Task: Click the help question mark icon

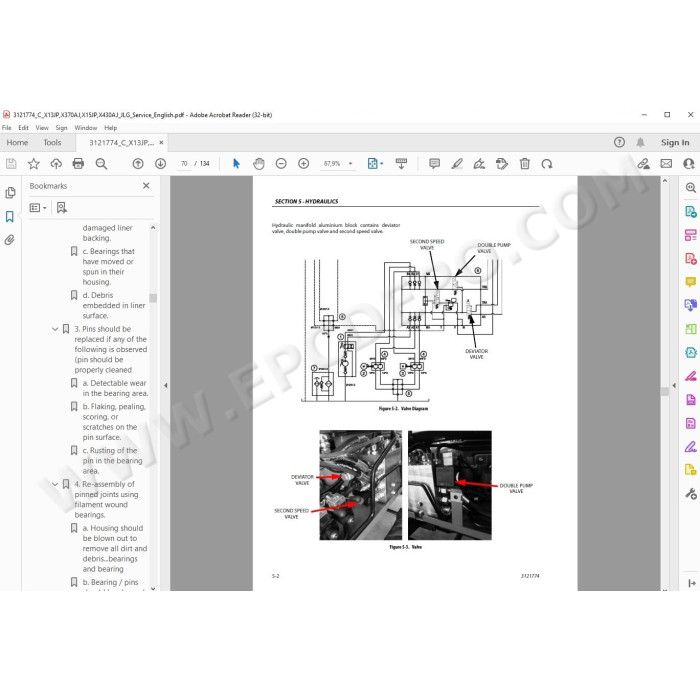Action: click(x=619, y=142)
